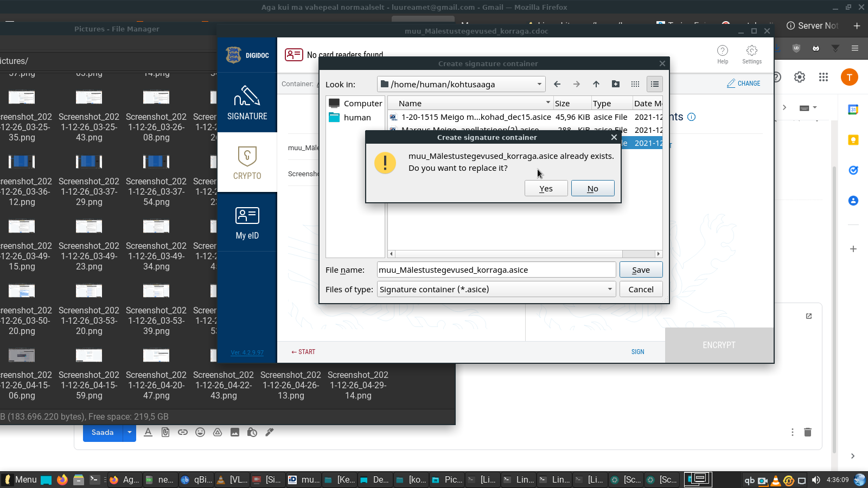Viewport: 868px width, 488px height.
Task: Open the My eID section
Action: click(247, 222)
